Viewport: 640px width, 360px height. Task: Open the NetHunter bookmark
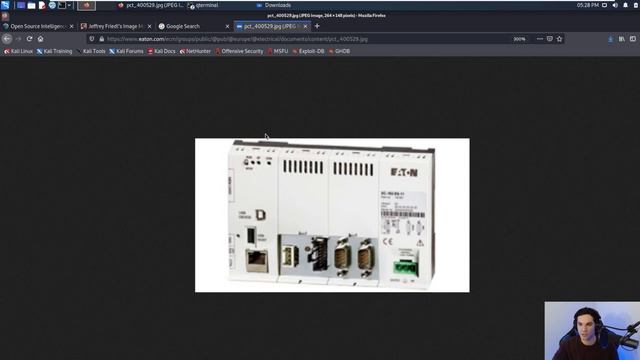coord(195,51)
